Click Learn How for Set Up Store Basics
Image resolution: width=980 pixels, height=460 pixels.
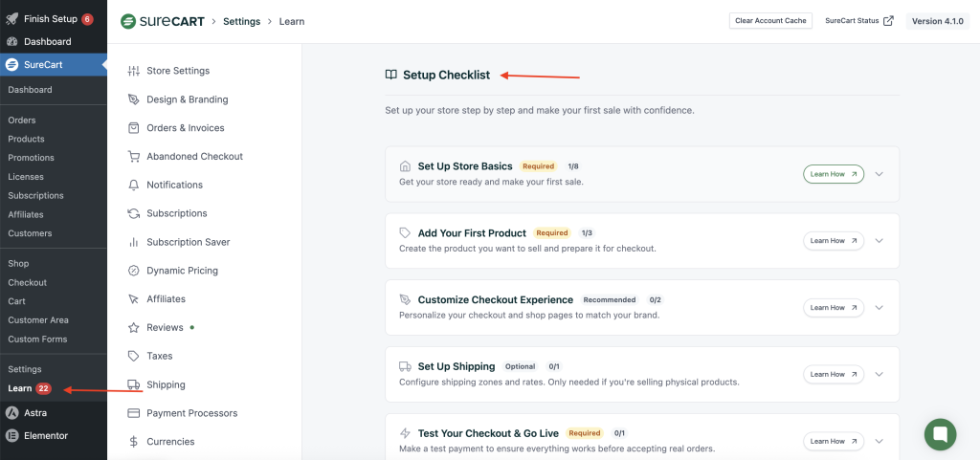click(x=834, y=174)
